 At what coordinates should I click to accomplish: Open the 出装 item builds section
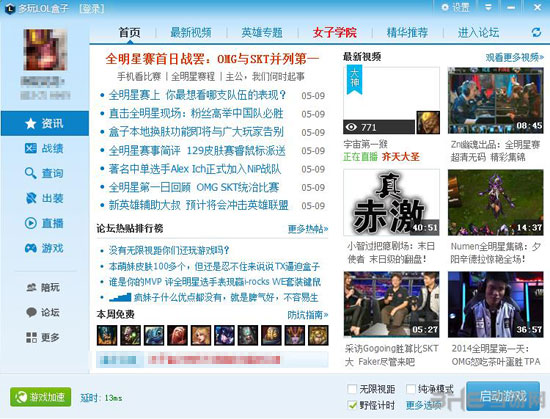(x=45, y=198)
